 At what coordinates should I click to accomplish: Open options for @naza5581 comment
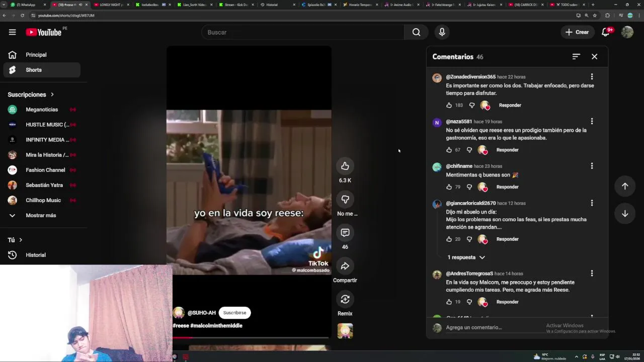592,121
